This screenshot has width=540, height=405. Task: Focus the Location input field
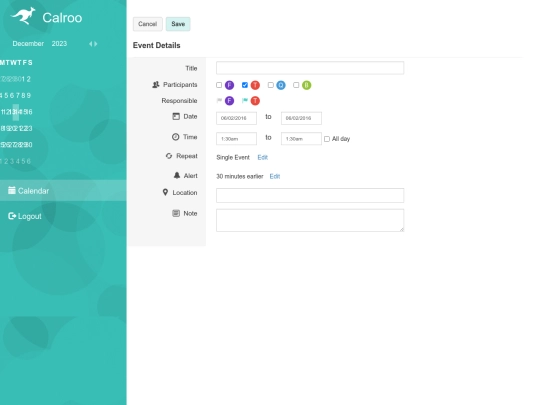coord(310,195)
